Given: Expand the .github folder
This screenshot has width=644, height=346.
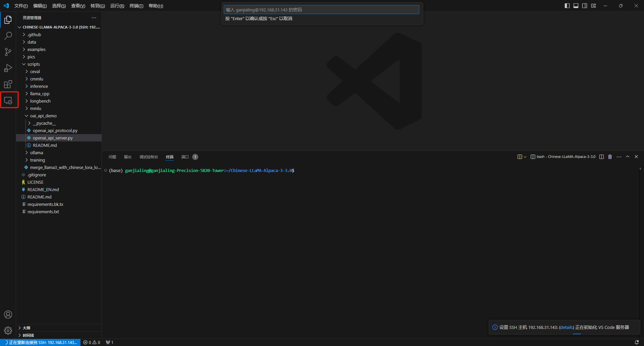Looking at the screenshot, I should (59, 35).
